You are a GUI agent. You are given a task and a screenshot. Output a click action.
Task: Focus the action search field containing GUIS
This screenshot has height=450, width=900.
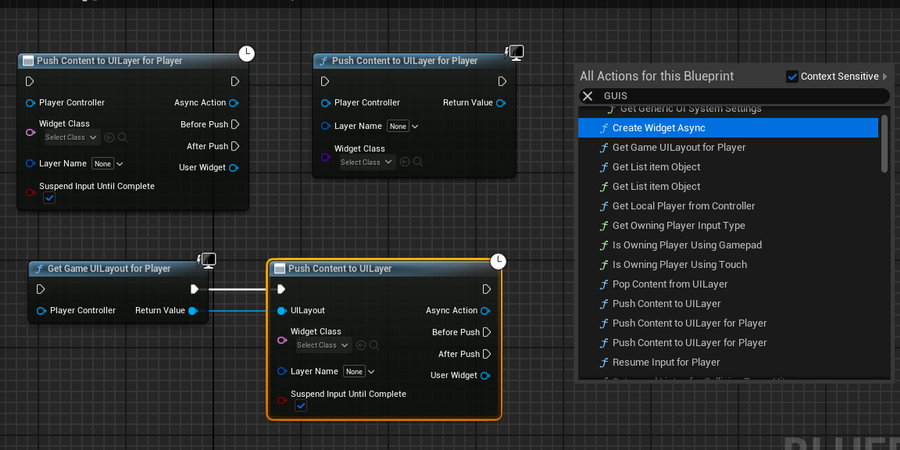click(735, 96)
